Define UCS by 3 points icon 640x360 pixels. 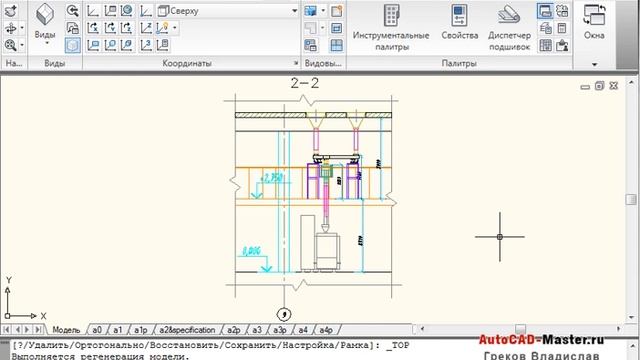point(146,45)
